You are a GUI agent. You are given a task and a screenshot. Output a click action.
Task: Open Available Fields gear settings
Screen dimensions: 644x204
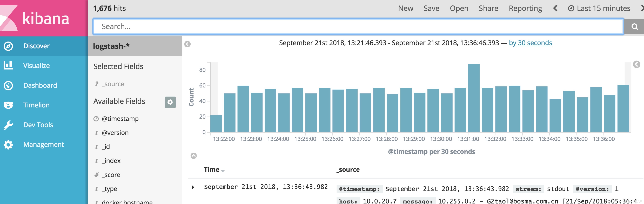pos(170,102)
